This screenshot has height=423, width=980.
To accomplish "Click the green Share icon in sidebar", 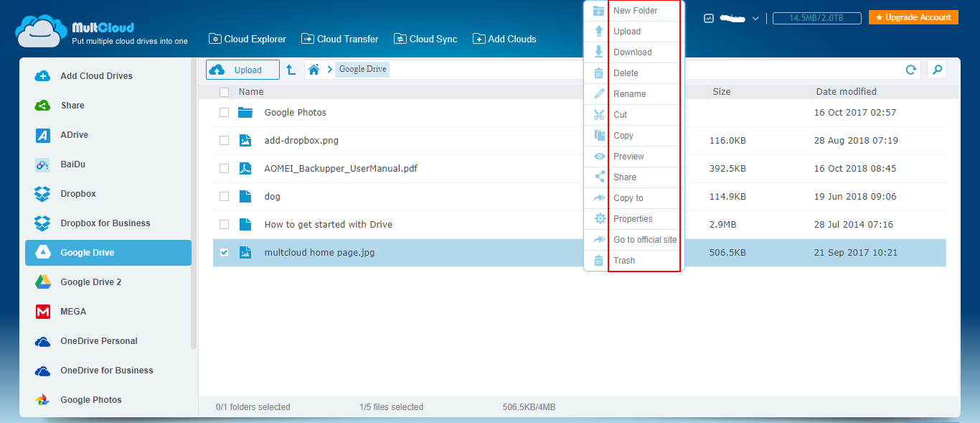I will [x=42, y=106].
